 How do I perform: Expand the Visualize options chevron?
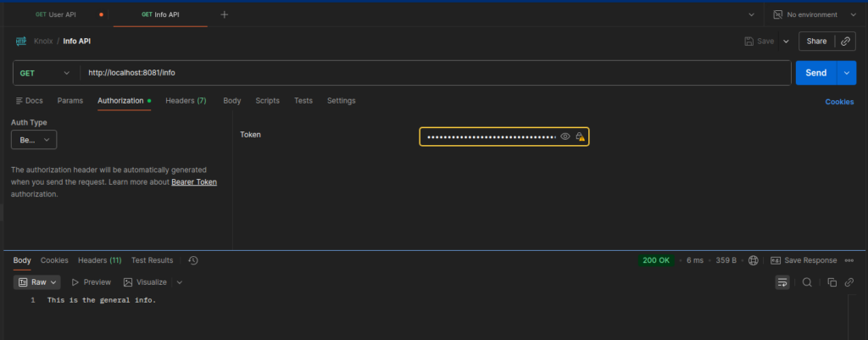click(x=180, y=282)
